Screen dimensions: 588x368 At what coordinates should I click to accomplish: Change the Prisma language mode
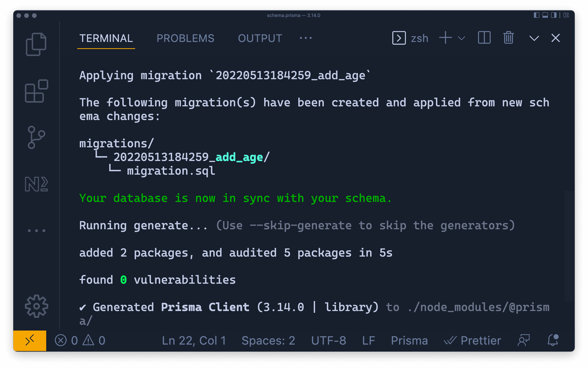click(409, 340)
